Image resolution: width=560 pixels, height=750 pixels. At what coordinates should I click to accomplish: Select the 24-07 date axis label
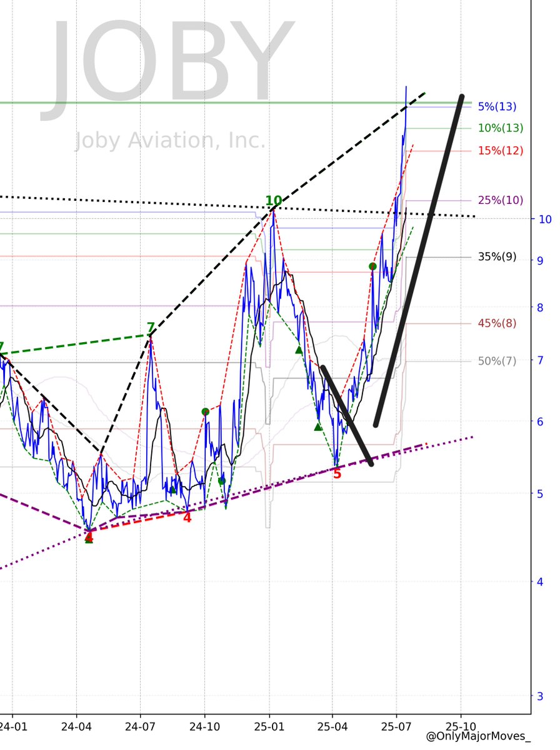(x=140, y=727)
